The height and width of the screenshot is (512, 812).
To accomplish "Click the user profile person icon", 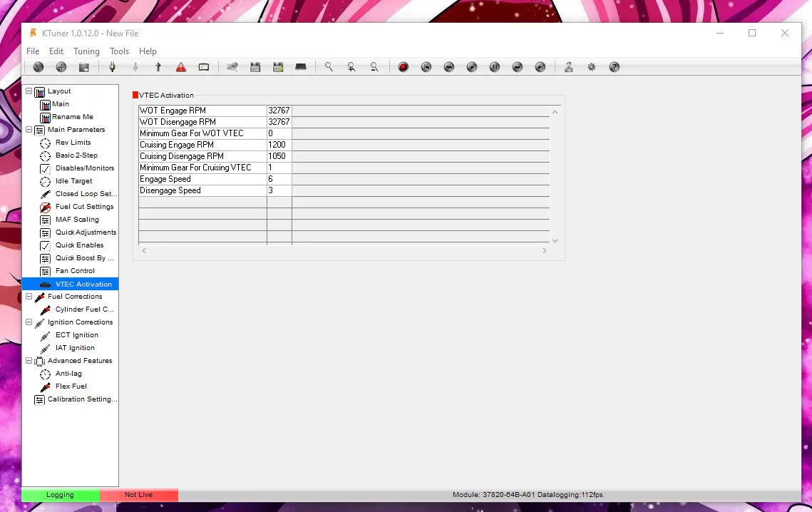I will [569, 67].
